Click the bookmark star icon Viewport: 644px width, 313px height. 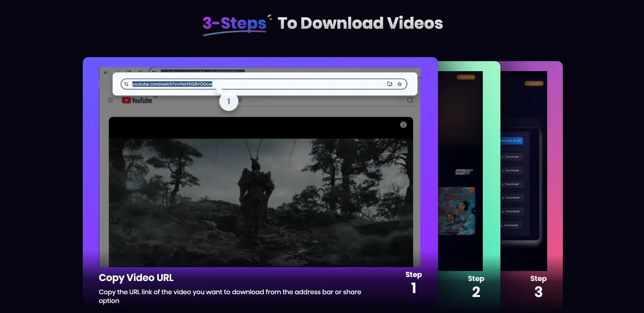tap(399, 84)
